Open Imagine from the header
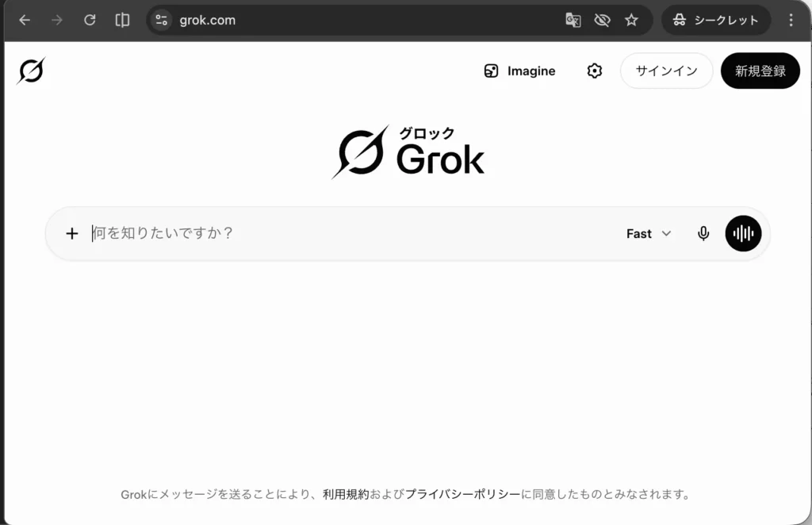Screen dimensions: 812x525 pos(519,71)
